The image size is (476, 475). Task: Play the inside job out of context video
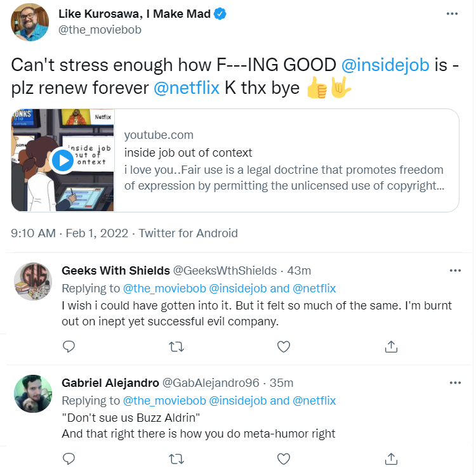[63, 160]
